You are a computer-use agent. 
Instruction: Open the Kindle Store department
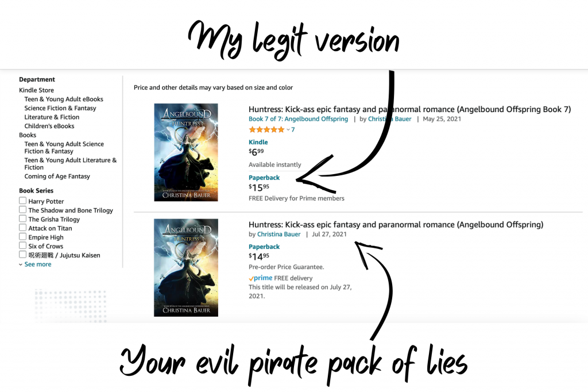36,90
